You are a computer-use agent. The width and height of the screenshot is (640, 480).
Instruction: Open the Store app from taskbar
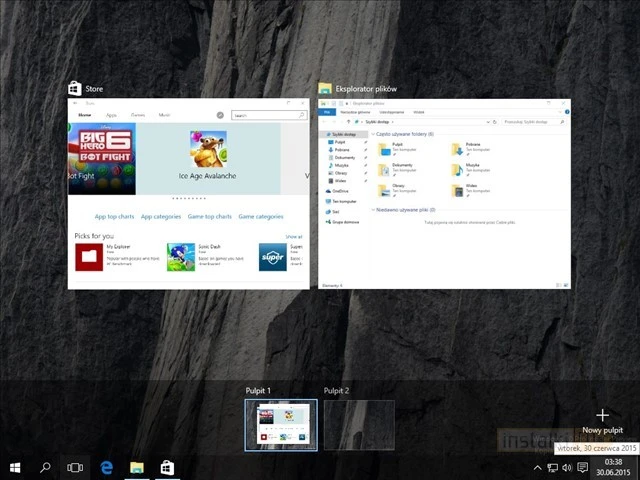click(167, 467)
